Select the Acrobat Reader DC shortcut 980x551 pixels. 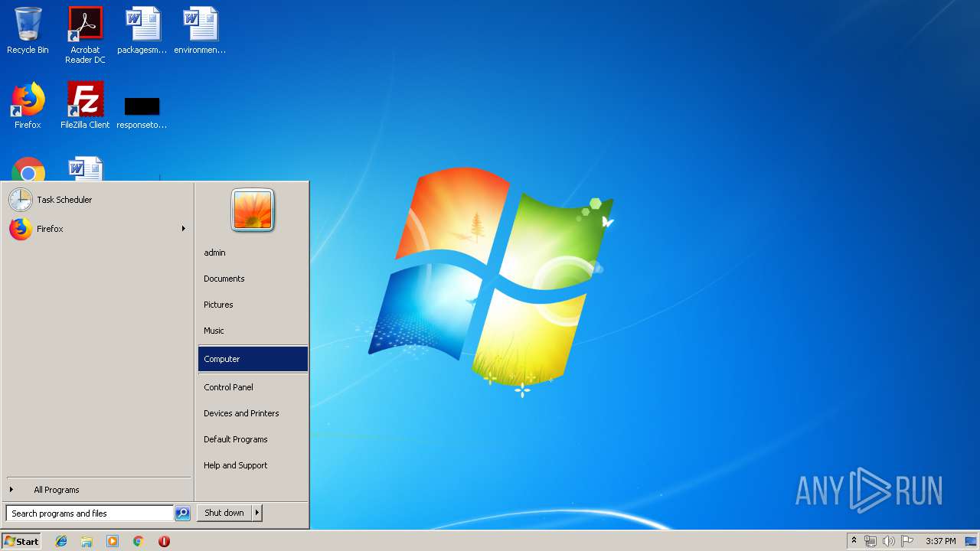tap(85, 35)
